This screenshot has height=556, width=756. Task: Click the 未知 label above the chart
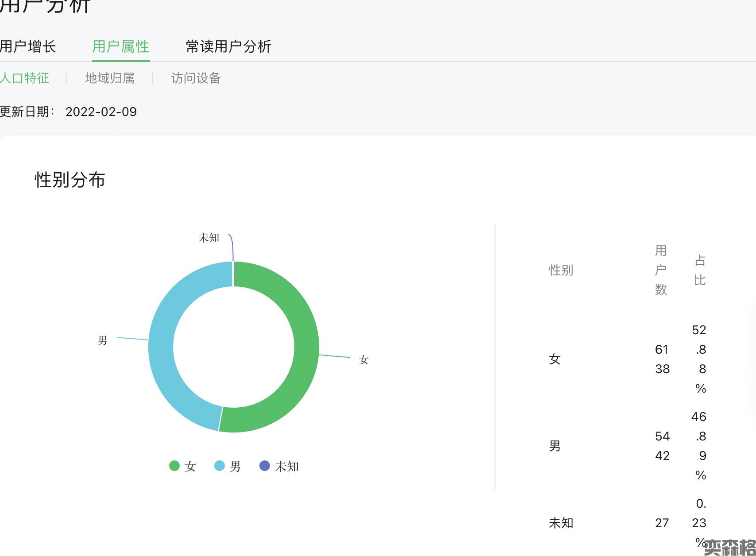click(x=209, y=238)
